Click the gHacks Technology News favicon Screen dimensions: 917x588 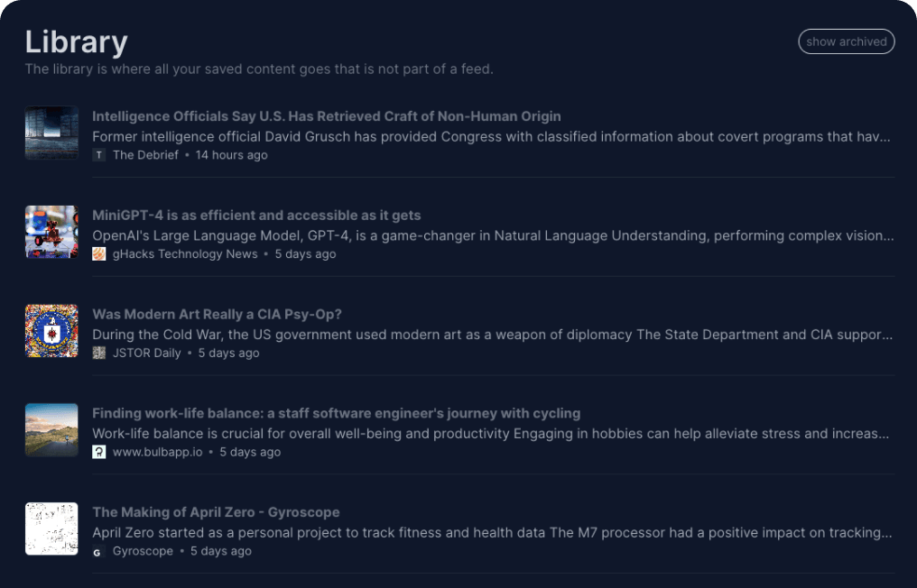(x=99, y=254)
